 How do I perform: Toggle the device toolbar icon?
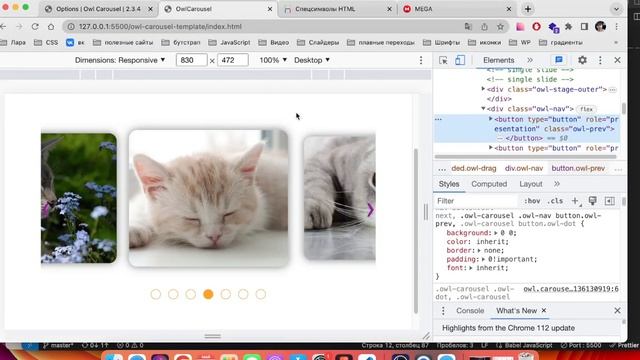pyautogui.click(x=460, y=60)
